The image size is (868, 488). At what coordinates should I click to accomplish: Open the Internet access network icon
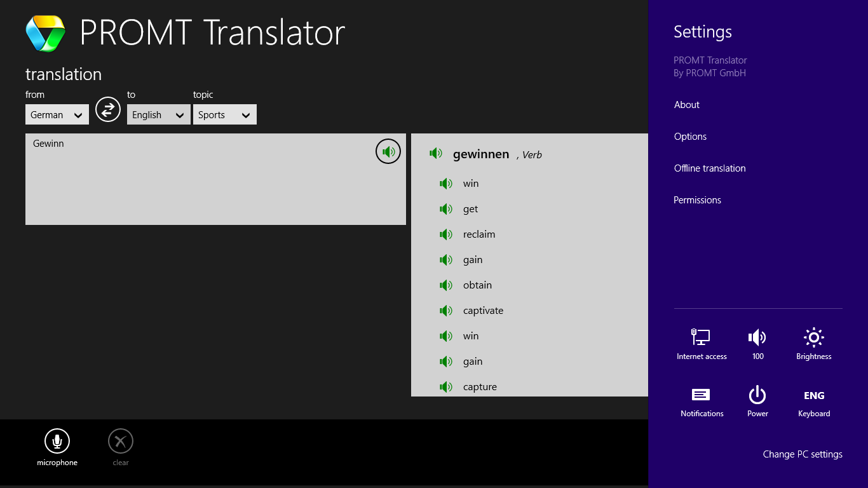tap(702, 343)
